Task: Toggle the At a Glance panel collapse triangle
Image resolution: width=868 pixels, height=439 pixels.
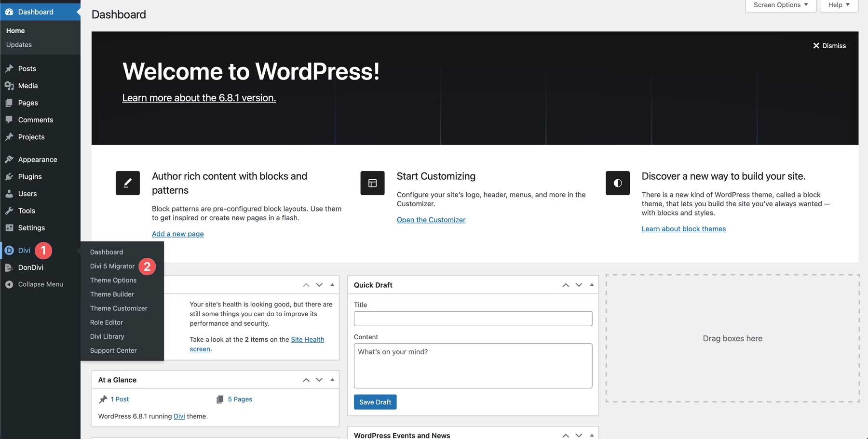Action: click(332, 380)
